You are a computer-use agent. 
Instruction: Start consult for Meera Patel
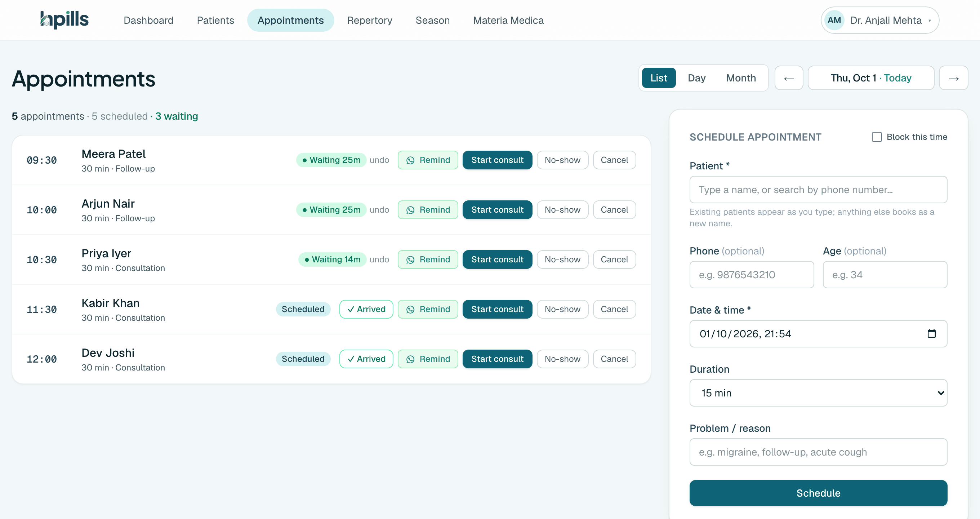click(497, 160)
